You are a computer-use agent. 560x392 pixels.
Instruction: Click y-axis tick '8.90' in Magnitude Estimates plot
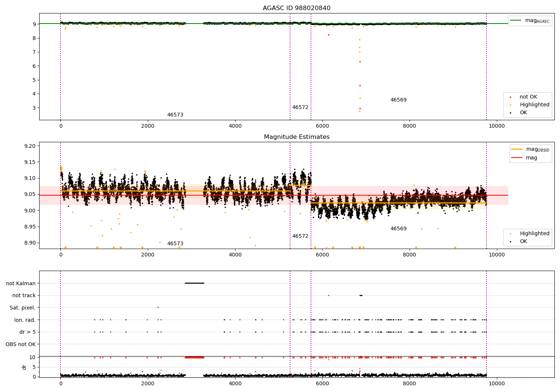(30, 243)
